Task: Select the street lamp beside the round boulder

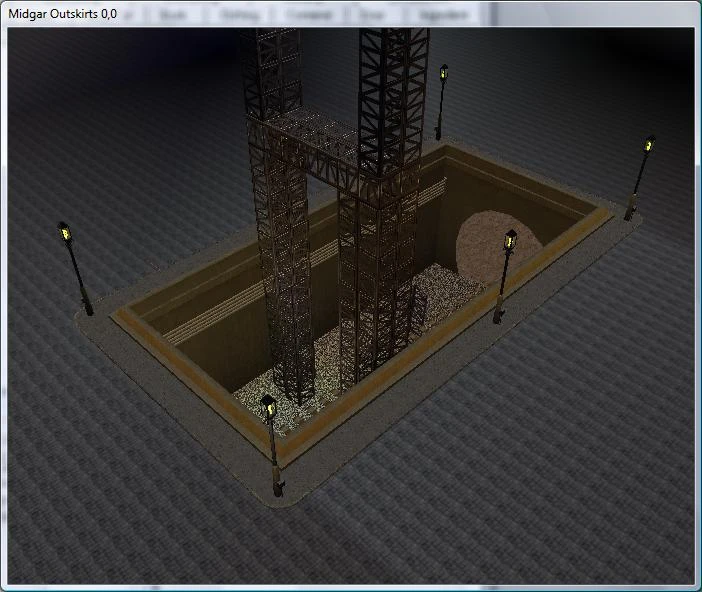Action: tap(504, 276)
